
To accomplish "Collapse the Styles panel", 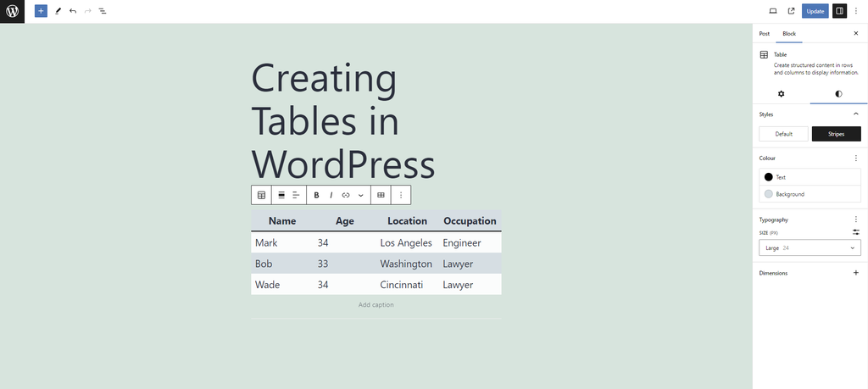I will (x=856, y=114).
